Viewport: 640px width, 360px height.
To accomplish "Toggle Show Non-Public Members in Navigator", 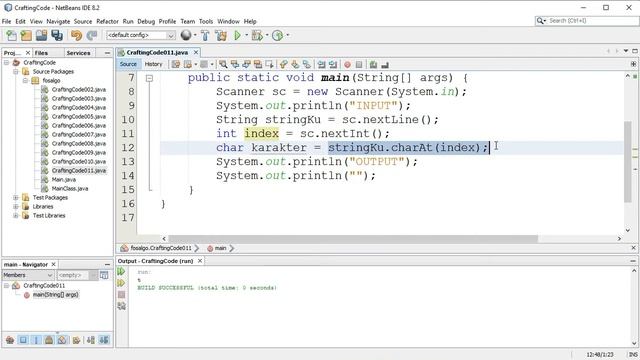I will tap(49, 340).
